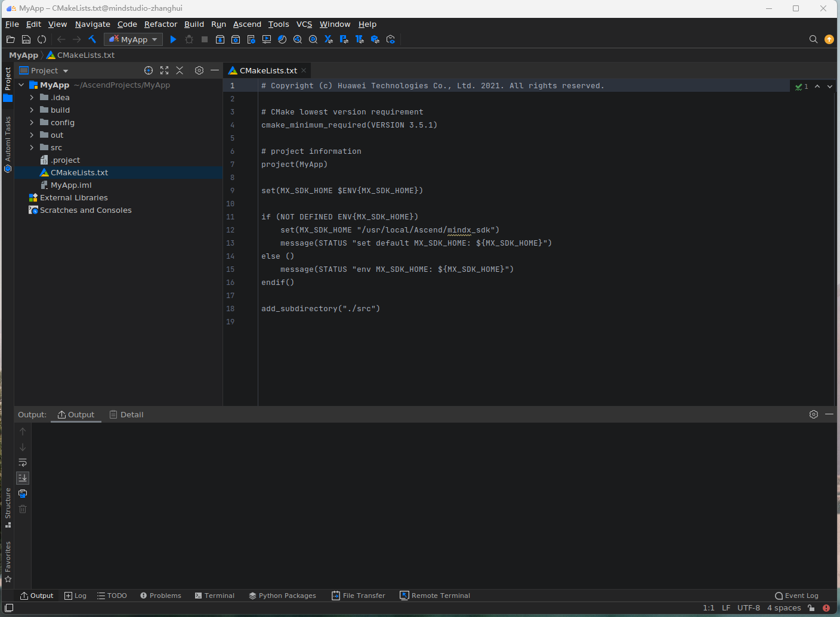The width and height of the screenshot is (840, 617).
Task: Click the Save All disk icon
Action: click(x=26, y=39)
